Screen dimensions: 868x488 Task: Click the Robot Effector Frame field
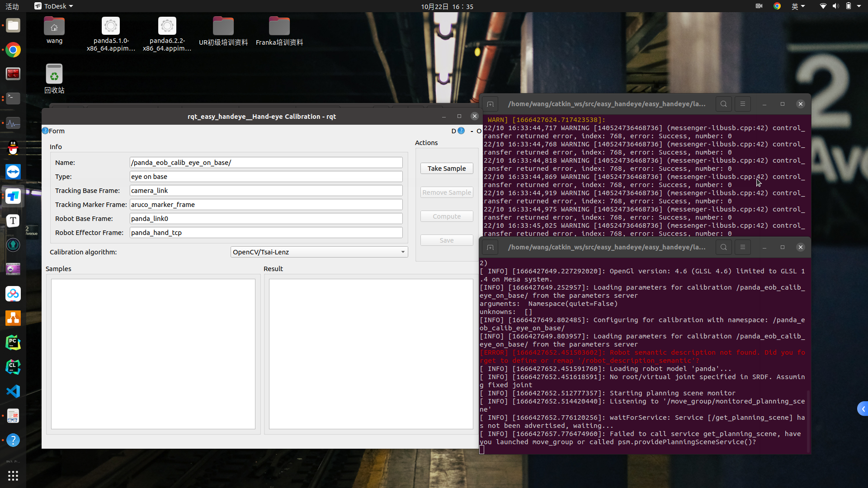click(x=266, y=233)
